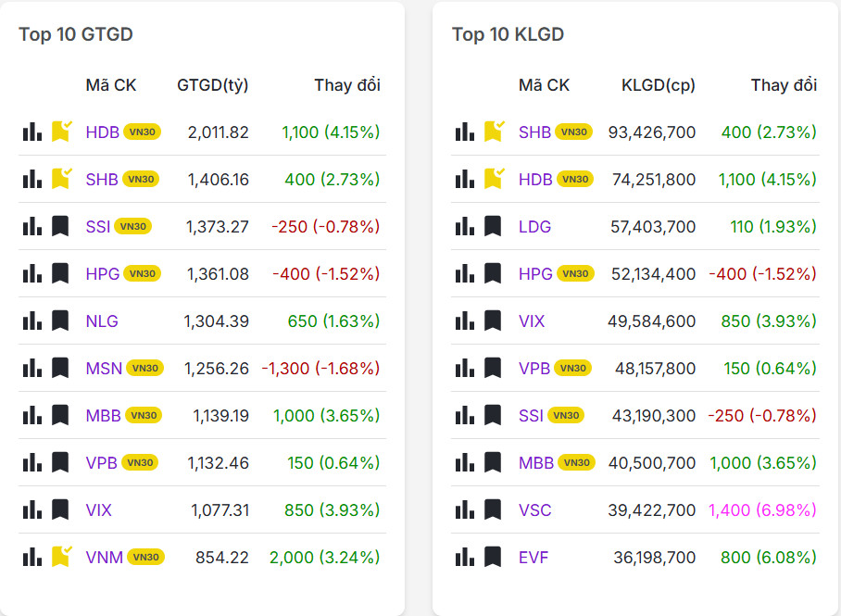
Task: Show the LDG chart icon in Top 10 KLGD
Action: pos(464,226)
